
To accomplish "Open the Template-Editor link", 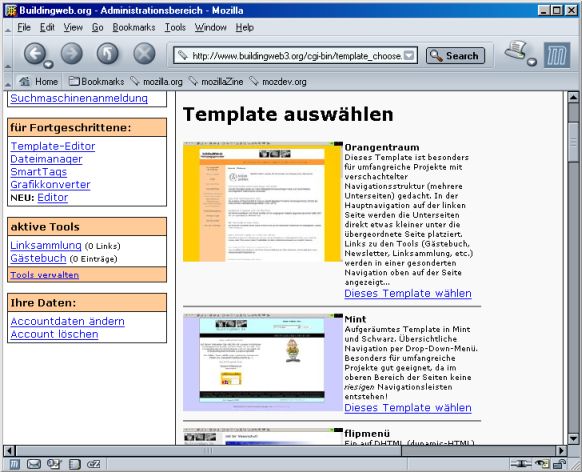I will coord(53,146).
